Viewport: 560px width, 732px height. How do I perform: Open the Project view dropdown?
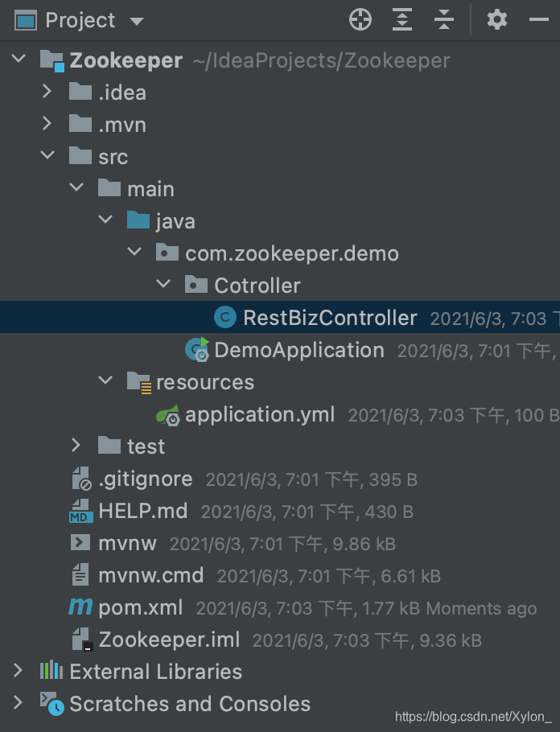[135, 21]
